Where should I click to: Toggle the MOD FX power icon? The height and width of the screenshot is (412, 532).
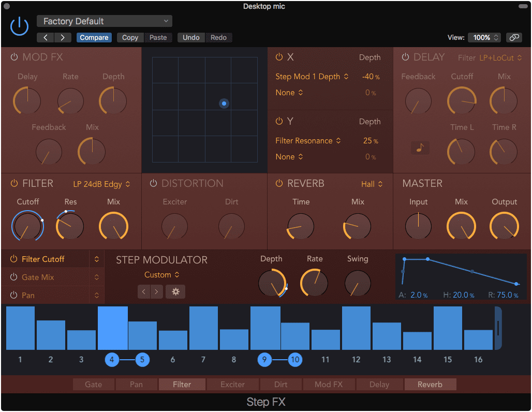click(13, 56)
